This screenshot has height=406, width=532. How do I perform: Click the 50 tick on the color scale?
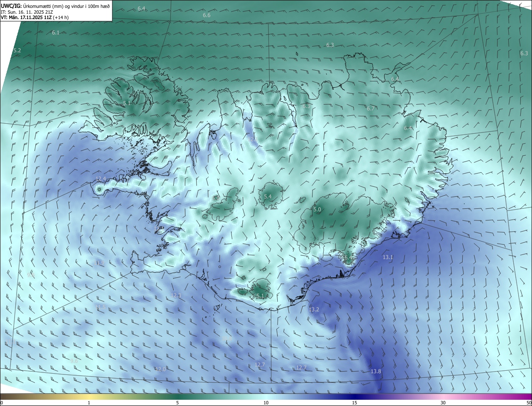coord(529,403)
